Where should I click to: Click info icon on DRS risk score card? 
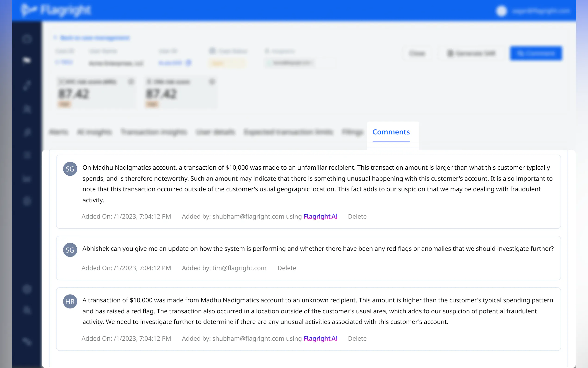[x=212, y=82]
